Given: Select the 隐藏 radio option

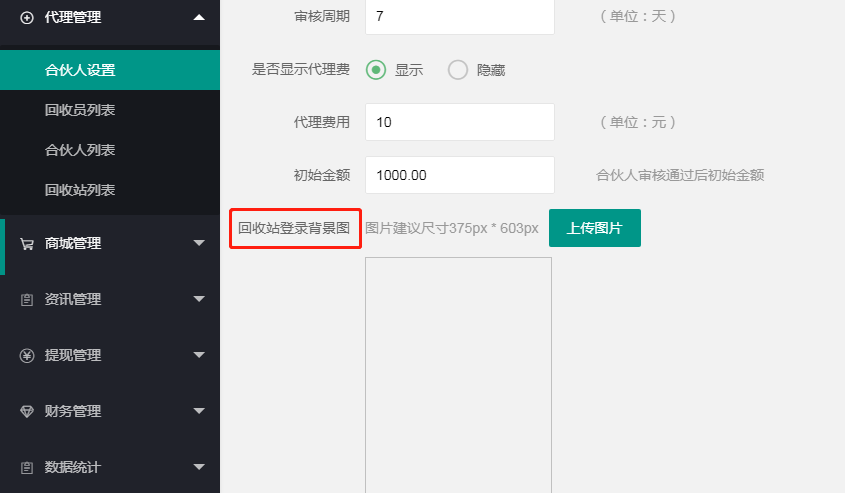Looking at the screenshot, I should [x=458, y=70].
